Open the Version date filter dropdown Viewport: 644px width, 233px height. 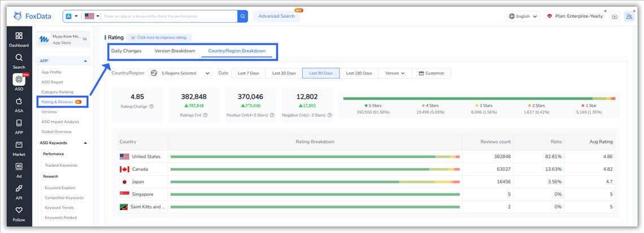click(x=395, y=73)
